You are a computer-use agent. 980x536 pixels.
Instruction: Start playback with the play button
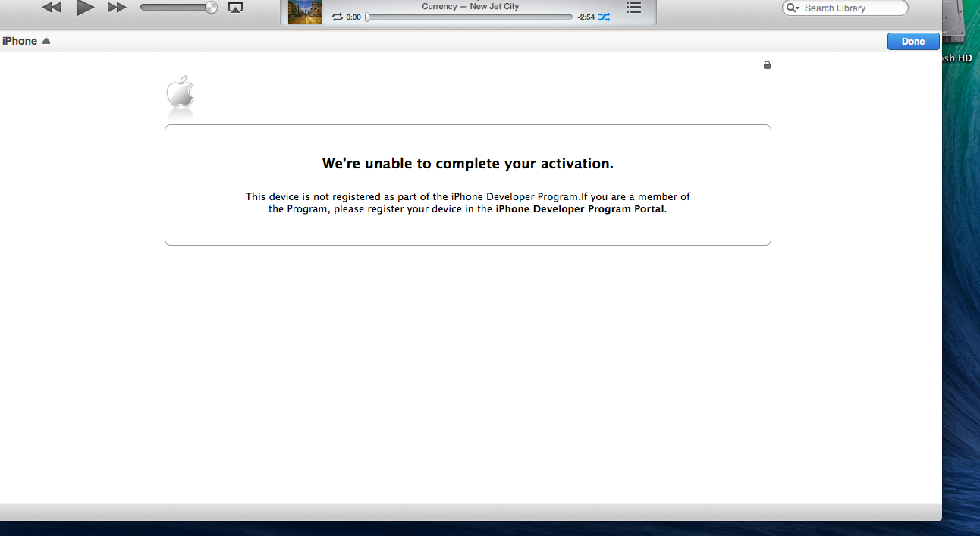tap(86, 8)
